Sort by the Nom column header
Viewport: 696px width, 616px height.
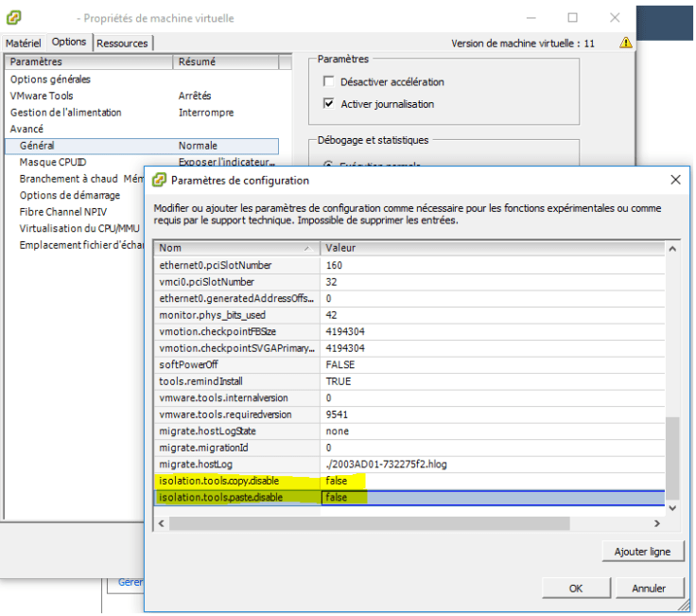[236, 248]
